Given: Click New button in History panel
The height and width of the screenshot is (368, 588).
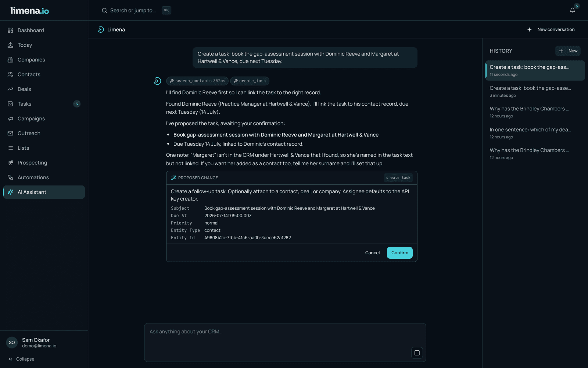Looking at the screenshot, I should click(x=568, y=51).
